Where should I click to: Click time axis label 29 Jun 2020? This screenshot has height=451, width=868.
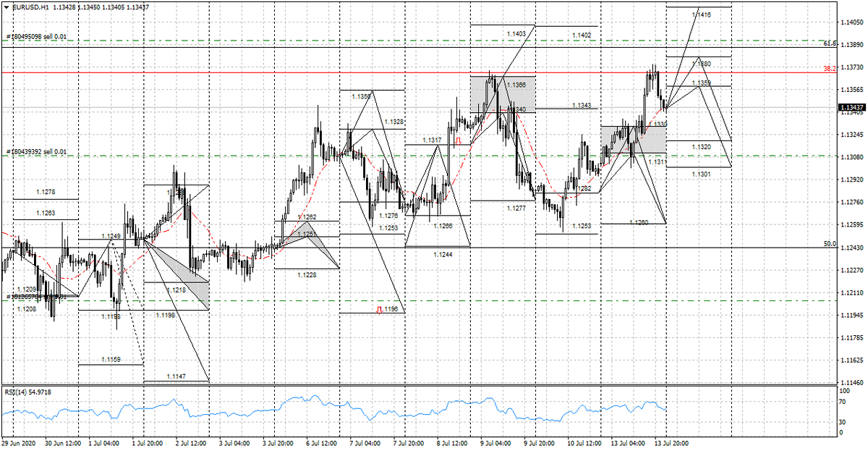click(x=17, y=442)
